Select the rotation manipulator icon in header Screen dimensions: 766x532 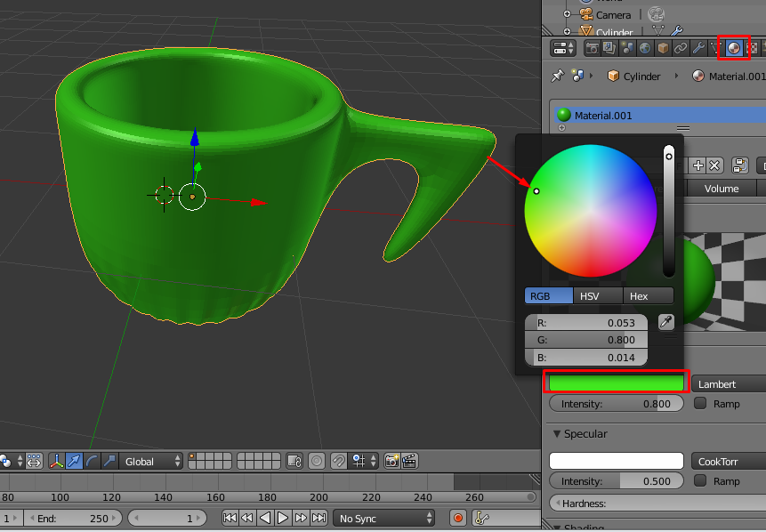(x=90, y=461)
